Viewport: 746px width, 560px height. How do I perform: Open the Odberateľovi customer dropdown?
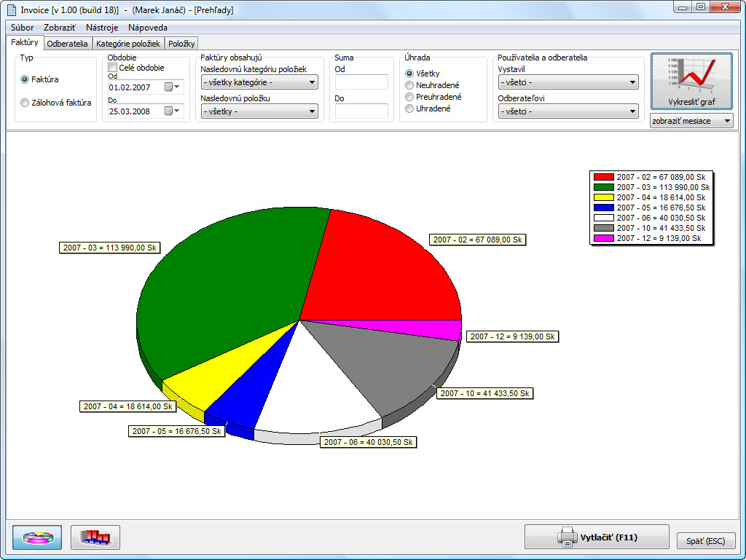pos(568,111)
